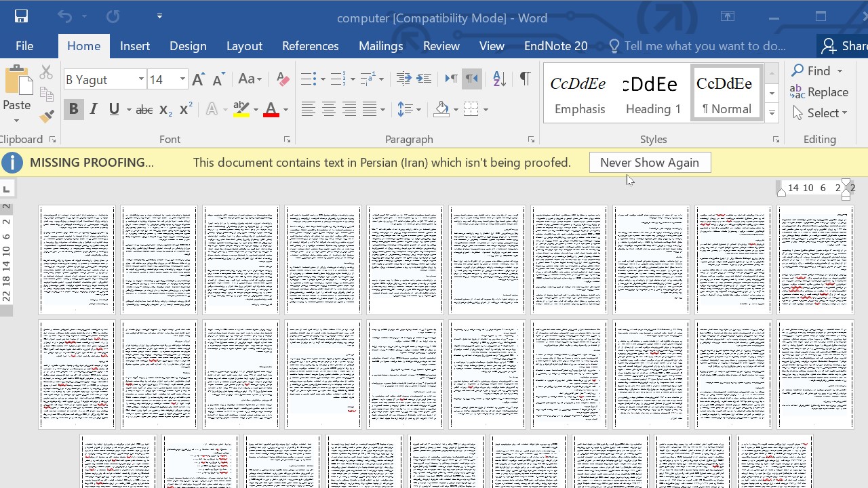Open the Mailings tab
The height and width of the screenshot is (488, 868).
pos(381,46)
